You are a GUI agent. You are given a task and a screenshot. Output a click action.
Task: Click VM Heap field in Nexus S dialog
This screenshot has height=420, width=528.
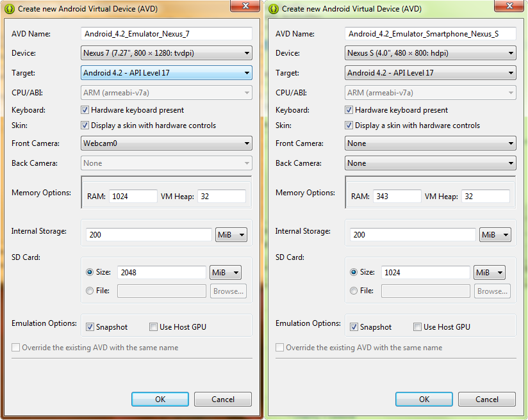(486, 196)
